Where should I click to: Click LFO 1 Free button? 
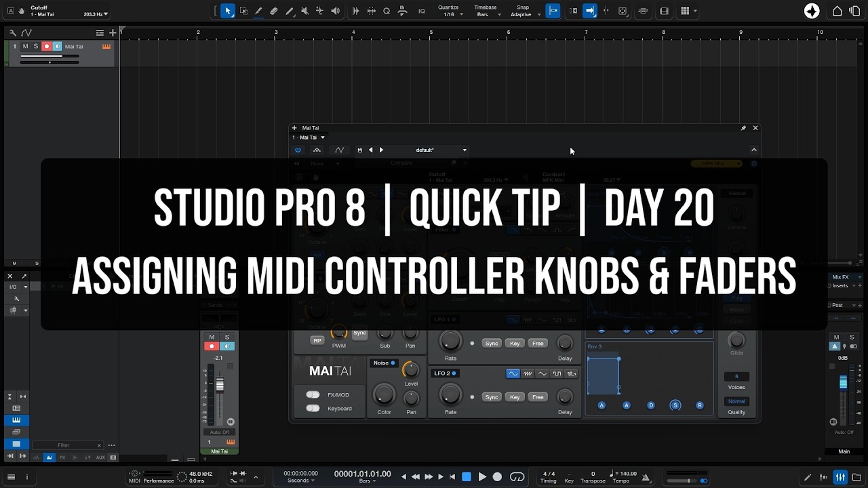click(x=538, y=344)
